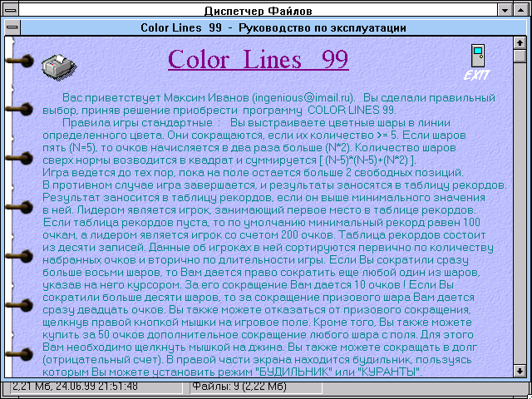Click the Диспетчер Файлов title bar

click(x=259, y=11)
